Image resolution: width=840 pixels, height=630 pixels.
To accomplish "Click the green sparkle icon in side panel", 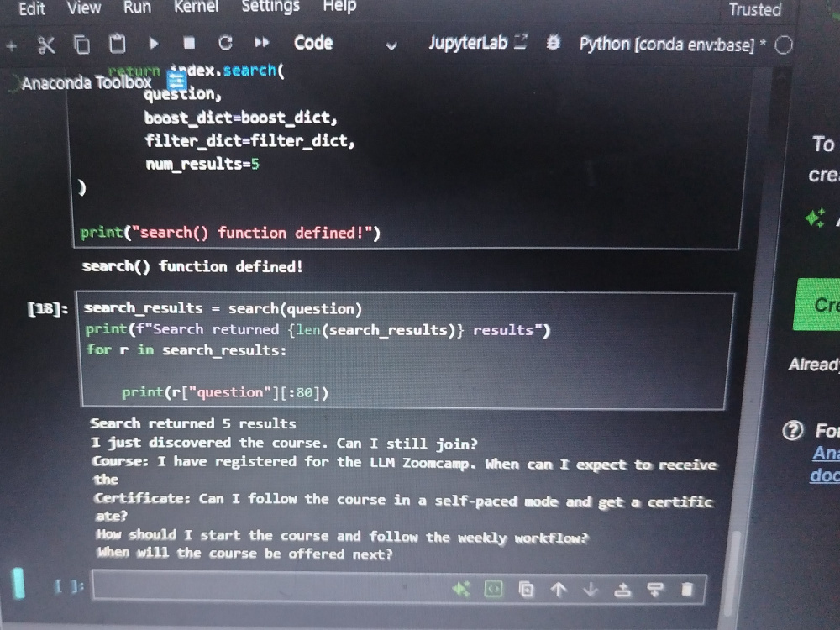I will tap(815, 218).
